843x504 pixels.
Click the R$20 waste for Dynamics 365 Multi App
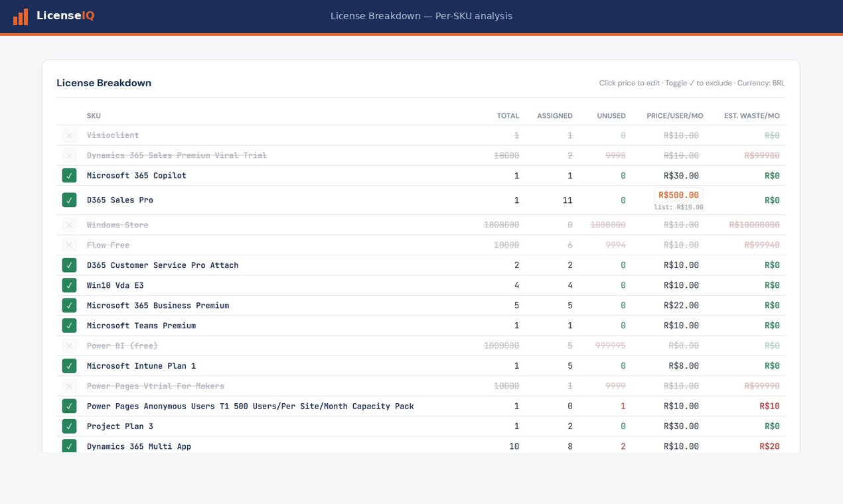tap(770, 446)
